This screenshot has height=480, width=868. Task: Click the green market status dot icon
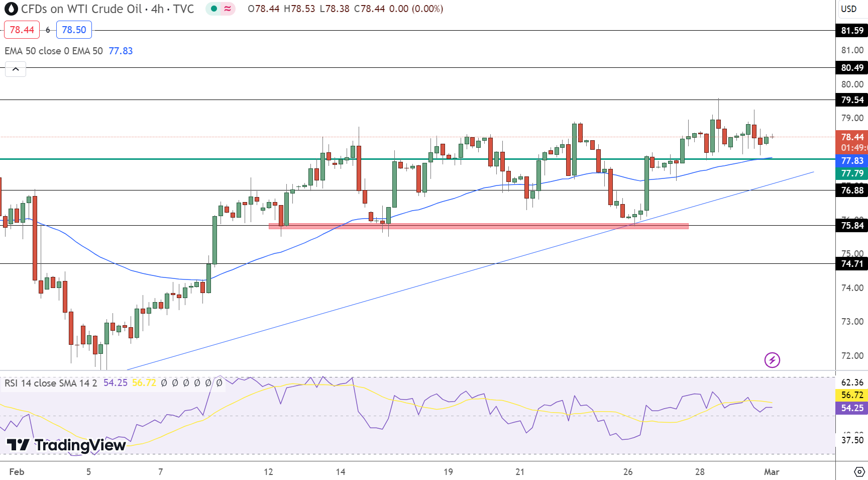point(214,9)
